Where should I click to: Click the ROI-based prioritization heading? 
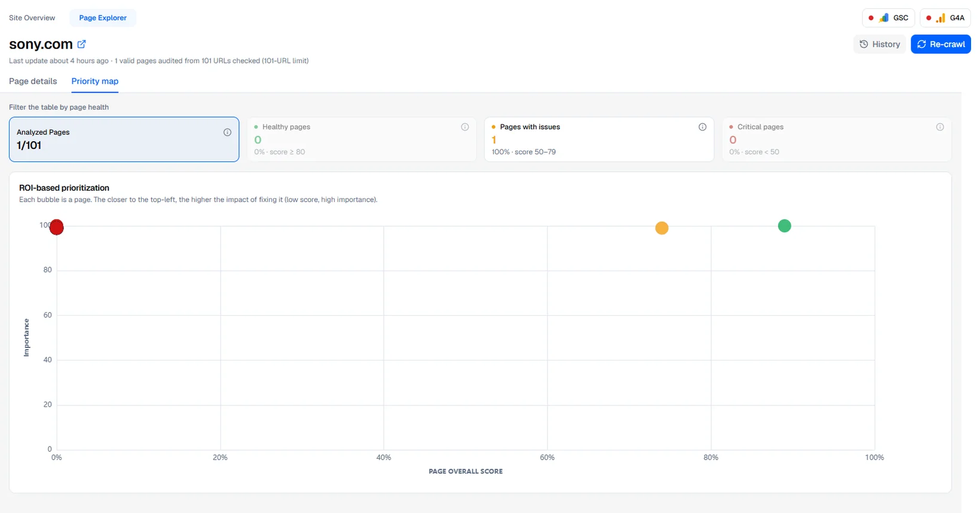[x=64, y=188]
